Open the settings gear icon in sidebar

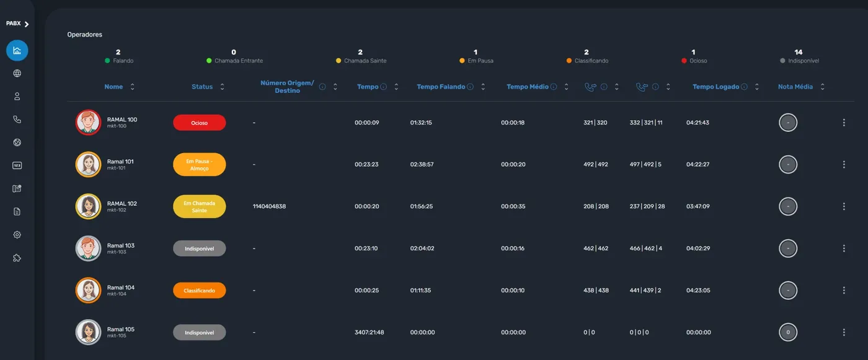tap(17, 235)
